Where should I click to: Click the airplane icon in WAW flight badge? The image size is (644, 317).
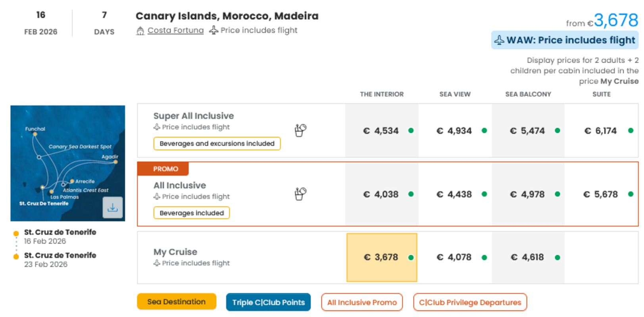pyautogui.click(x=499, y=40)
